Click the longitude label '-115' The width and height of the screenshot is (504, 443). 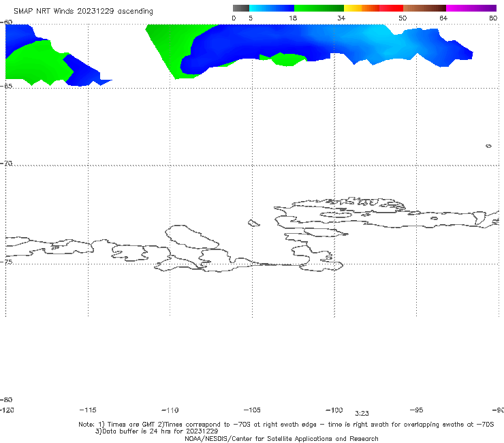pyautogui.click(x=88, y=410)
